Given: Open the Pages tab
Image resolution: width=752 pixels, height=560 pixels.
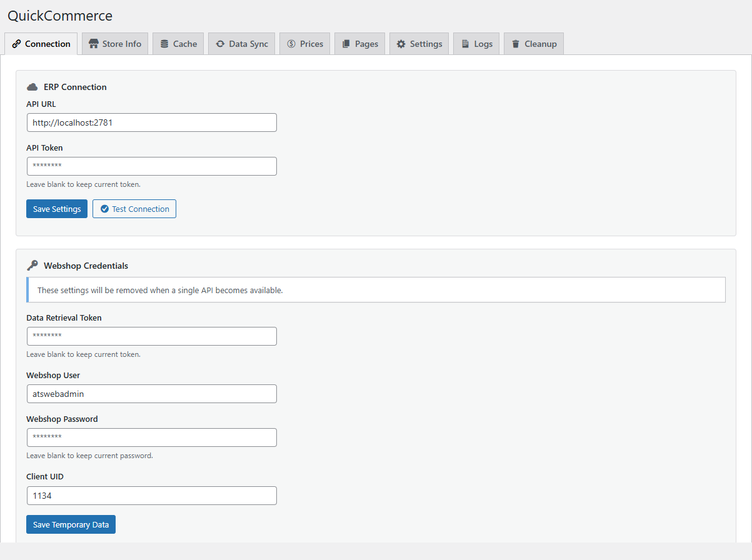Looking at the screenshot, I should pyautogui.click(x=360, y=44).
